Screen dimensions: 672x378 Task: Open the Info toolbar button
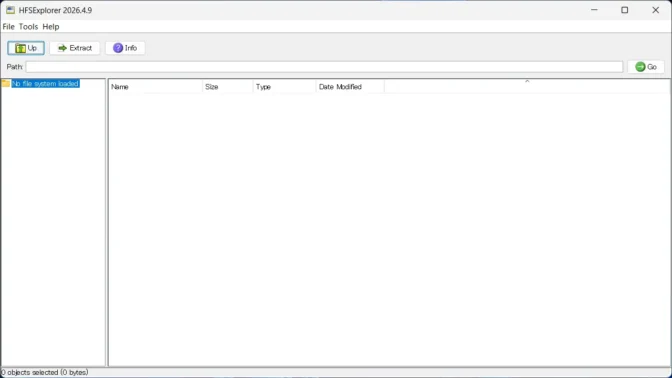125,48
